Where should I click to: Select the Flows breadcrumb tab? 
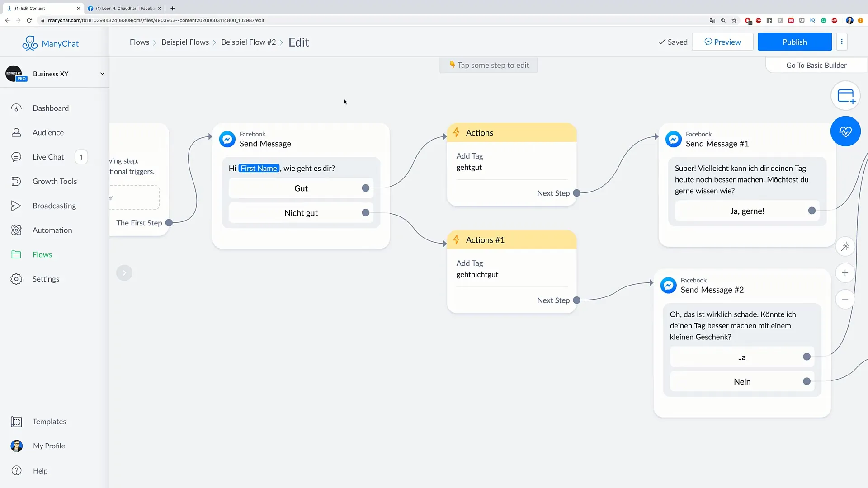pos(139,42)
